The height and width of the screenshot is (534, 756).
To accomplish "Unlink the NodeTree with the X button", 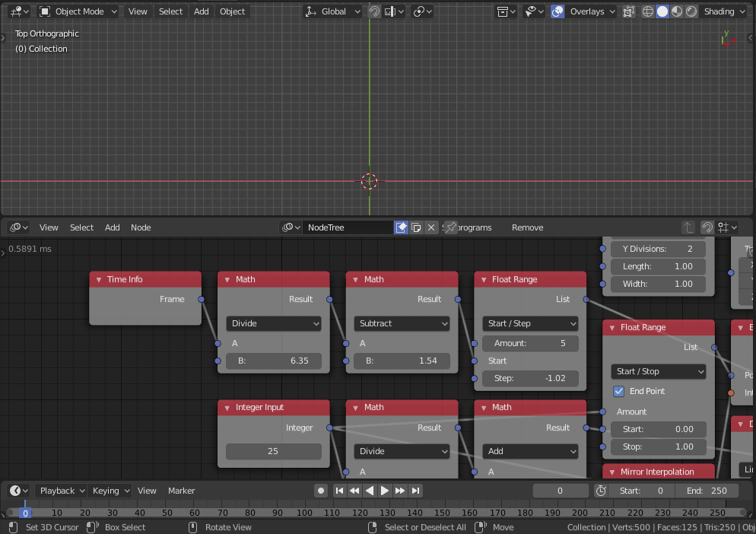I will [430, 227].
